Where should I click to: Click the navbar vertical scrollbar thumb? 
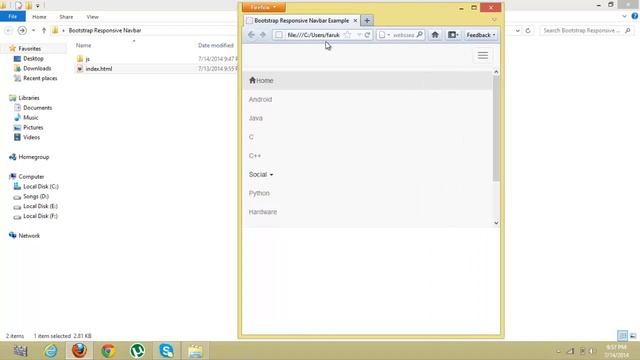pyautogui.click(x=496, y=128)
